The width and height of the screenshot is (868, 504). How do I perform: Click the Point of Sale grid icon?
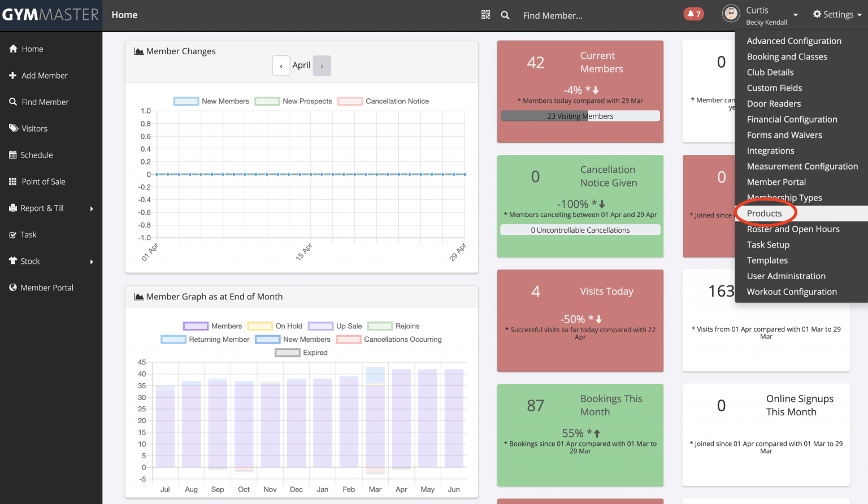[x=13, y=181]
